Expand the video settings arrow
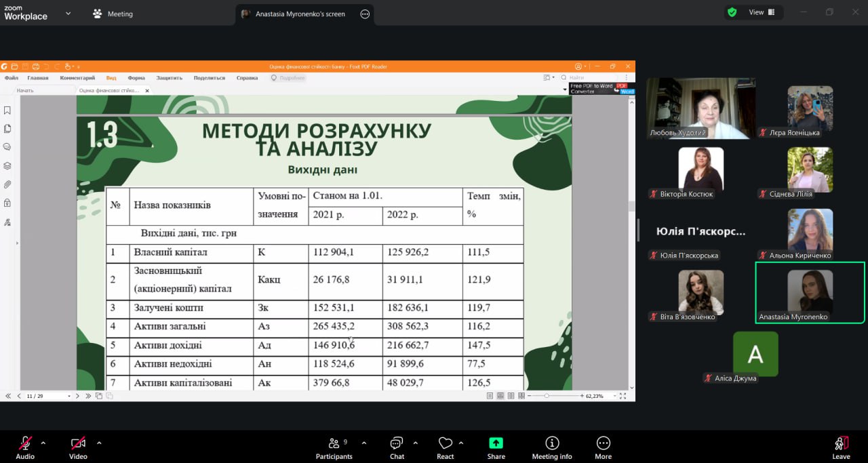Viewport: 868px width, 463px height. 99,443
